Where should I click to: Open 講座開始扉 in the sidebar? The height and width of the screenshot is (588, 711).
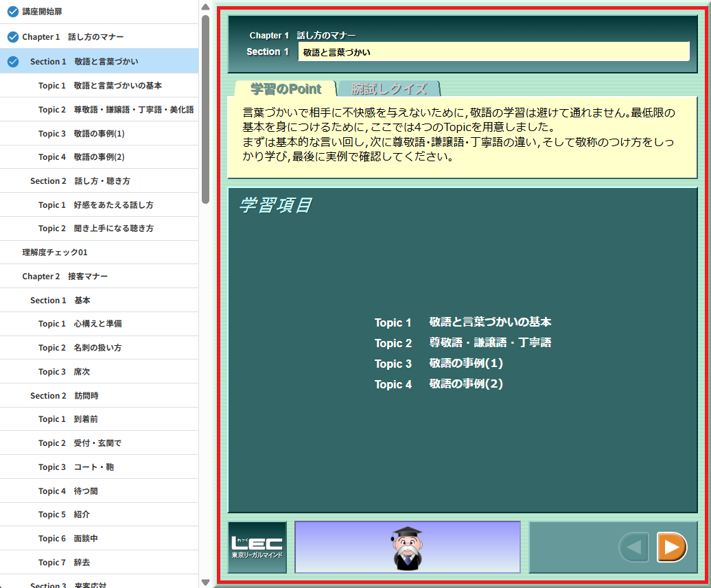click(x=100, y=12)
